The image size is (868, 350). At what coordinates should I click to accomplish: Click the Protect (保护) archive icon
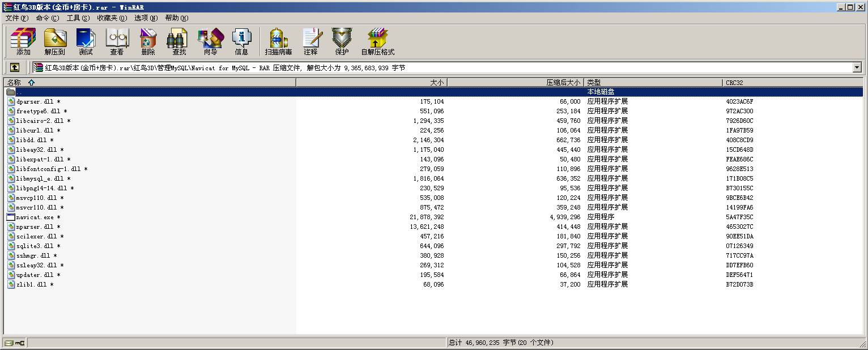coord(342,42)
